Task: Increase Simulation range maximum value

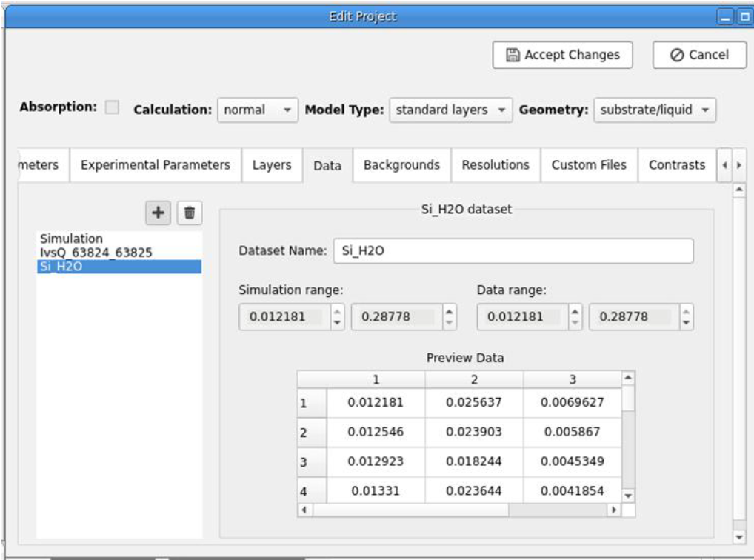Action: pos(449,311)
